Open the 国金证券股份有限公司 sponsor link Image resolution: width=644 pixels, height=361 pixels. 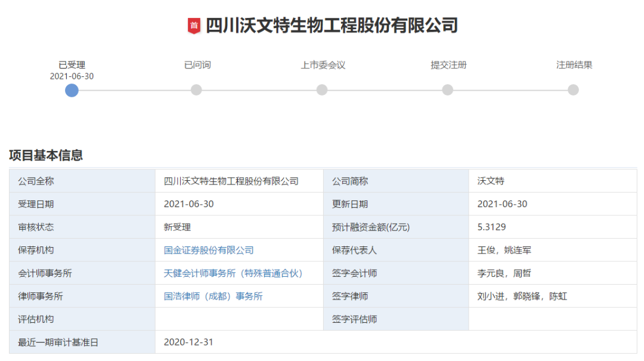click(x=209, y=250)
